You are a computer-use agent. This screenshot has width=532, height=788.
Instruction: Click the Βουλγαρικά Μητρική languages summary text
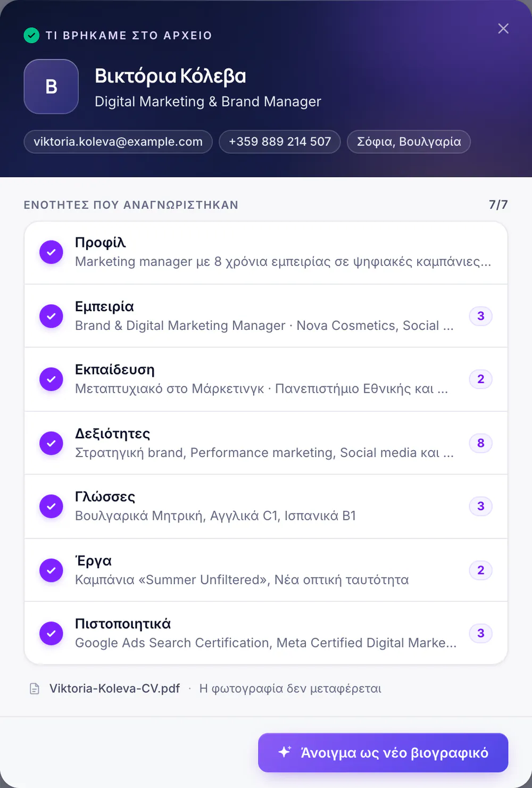(215, 516)
